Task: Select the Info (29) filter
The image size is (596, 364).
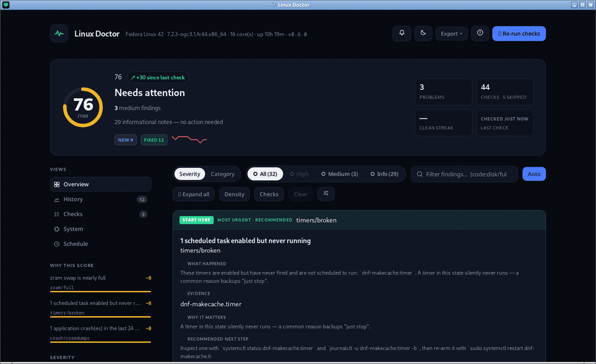Action: coord(384,174)
